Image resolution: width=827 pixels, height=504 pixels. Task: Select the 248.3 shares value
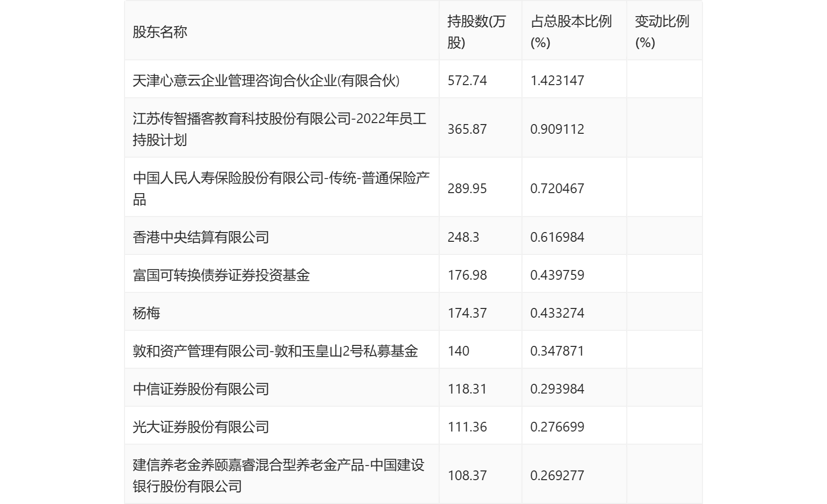point(463,237)
